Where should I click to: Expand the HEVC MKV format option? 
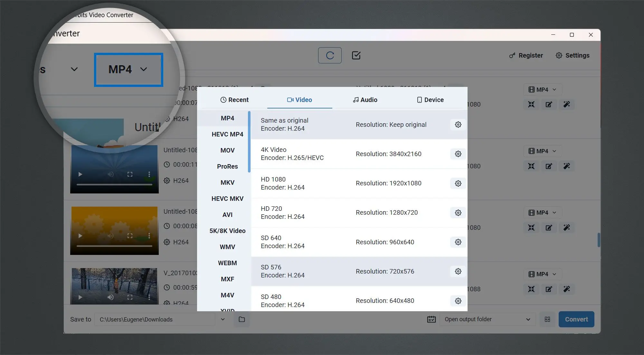(227, 199)
